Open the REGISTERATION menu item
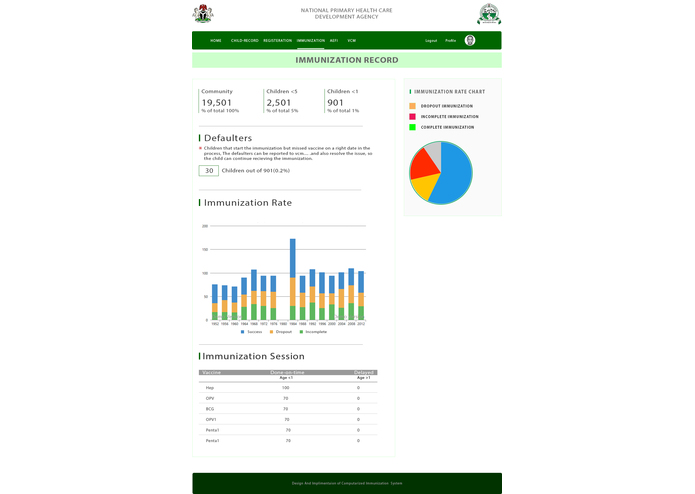The height and width of the screenshot is (494, 695). (277, 40)
